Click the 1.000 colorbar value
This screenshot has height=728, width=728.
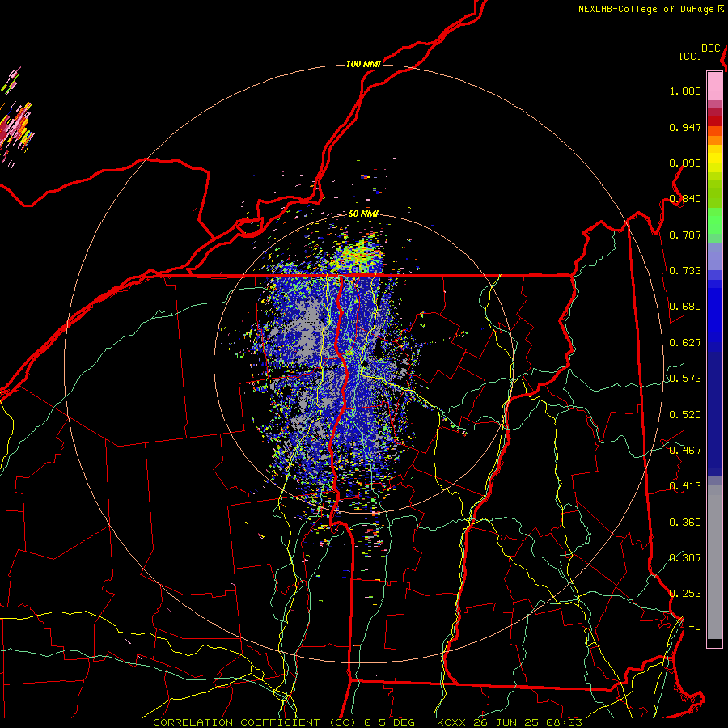685,91
